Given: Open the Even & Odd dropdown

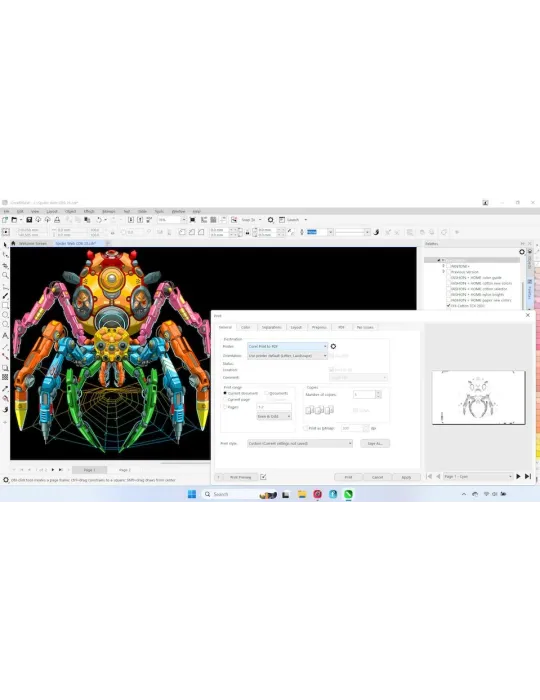Looking at the screenshot, I should click(x=274, y=416).
